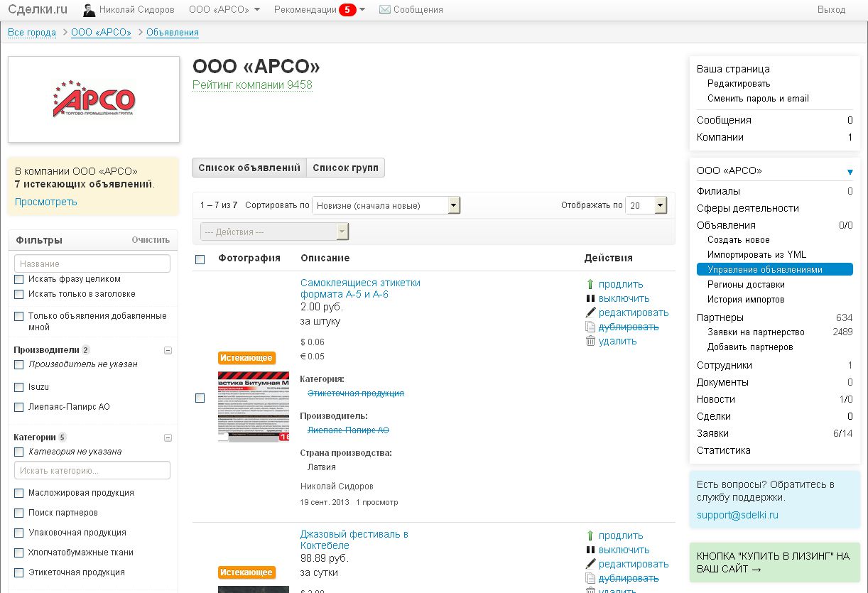Open the Отображать по count dropdown

(646, 205)
